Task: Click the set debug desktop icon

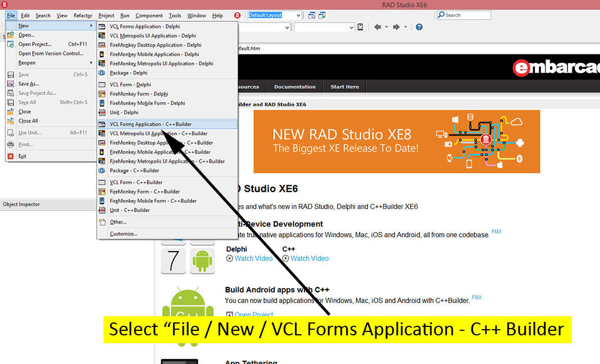Action: (x=322, y=15)
